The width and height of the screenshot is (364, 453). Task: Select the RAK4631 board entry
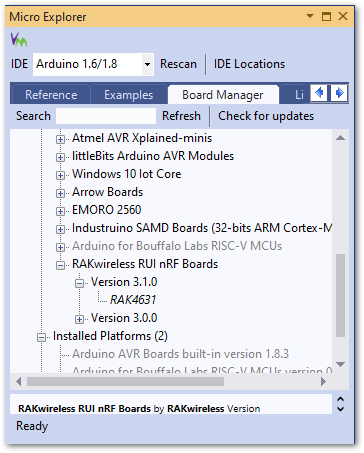(x=133, y=300)
